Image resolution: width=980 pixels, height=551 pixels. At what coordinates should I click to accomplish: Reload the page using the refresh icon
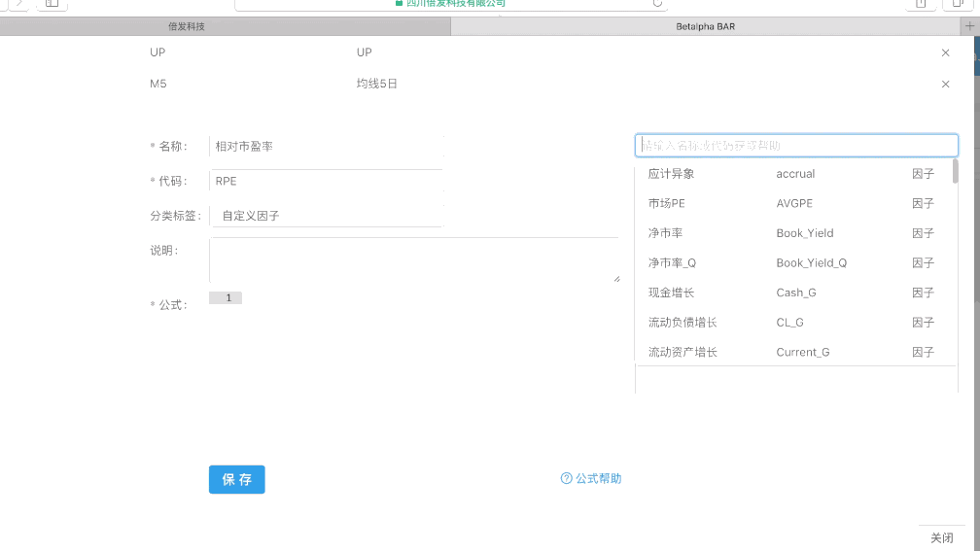point(657,3)
